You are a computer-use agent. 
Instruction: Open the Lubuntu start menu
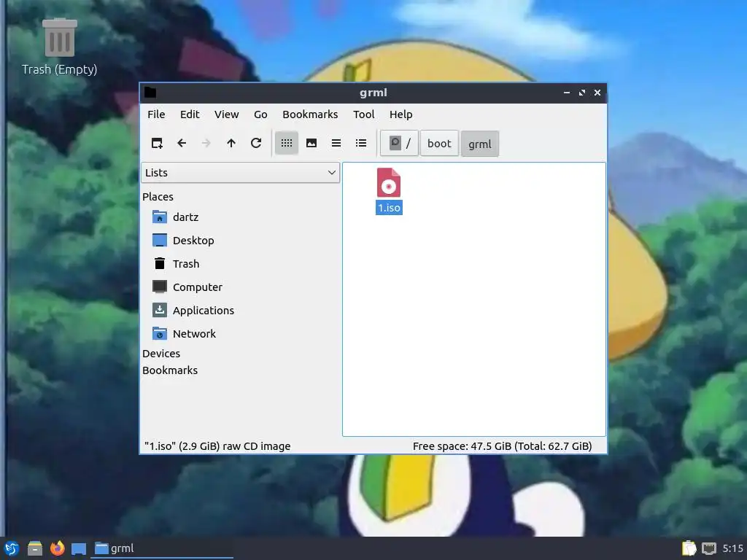click(12, 548)
